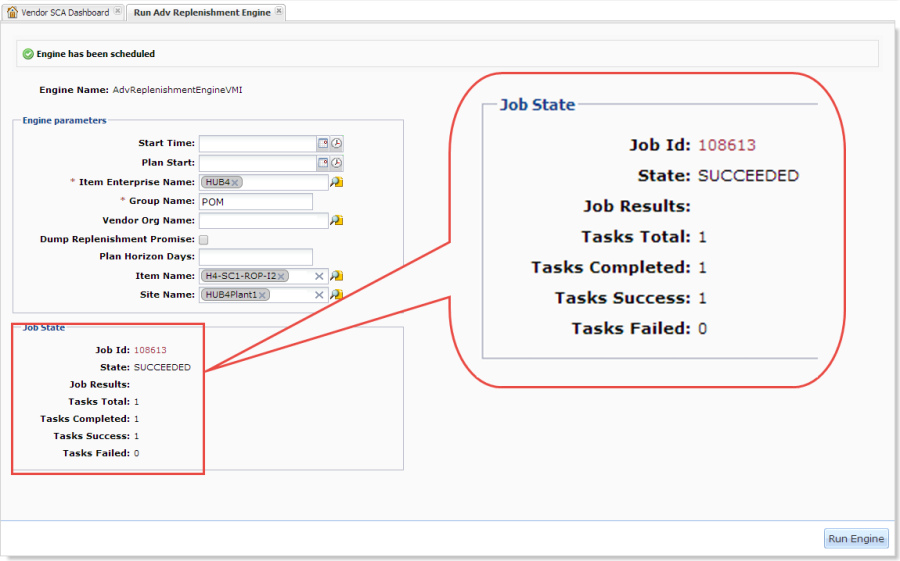900x561 pixels.
Task: Remove the HUB4 enterprise chip
Action: click(x=235, y=183)
